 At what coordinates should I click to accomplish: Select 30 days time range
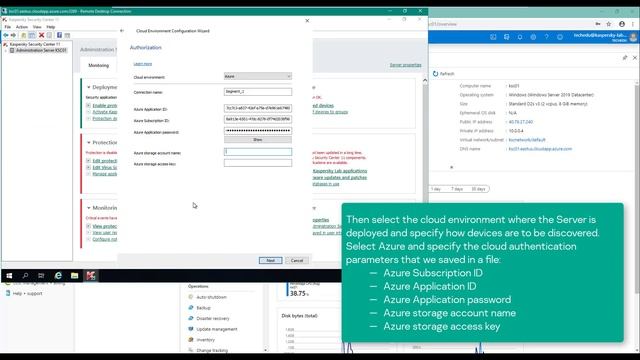click(478, 189)
